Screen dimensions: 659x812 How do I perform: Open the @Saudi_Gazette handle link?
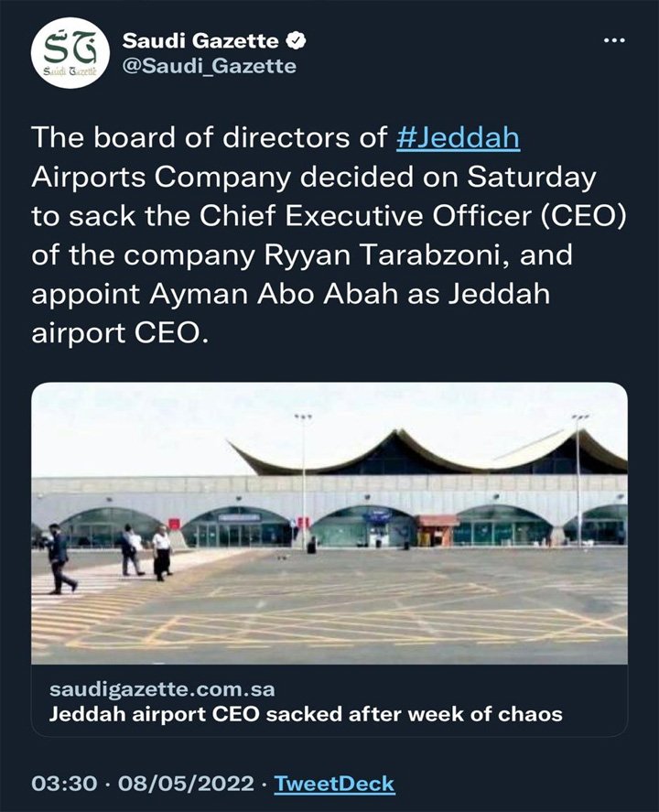209,67
